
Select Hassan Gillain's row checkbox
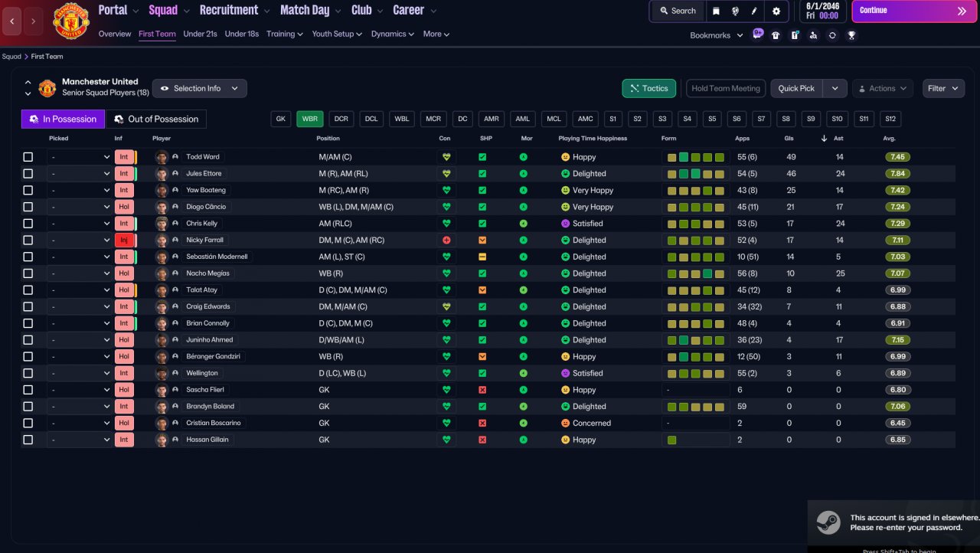pyautogui.click(x=28, y=440)
